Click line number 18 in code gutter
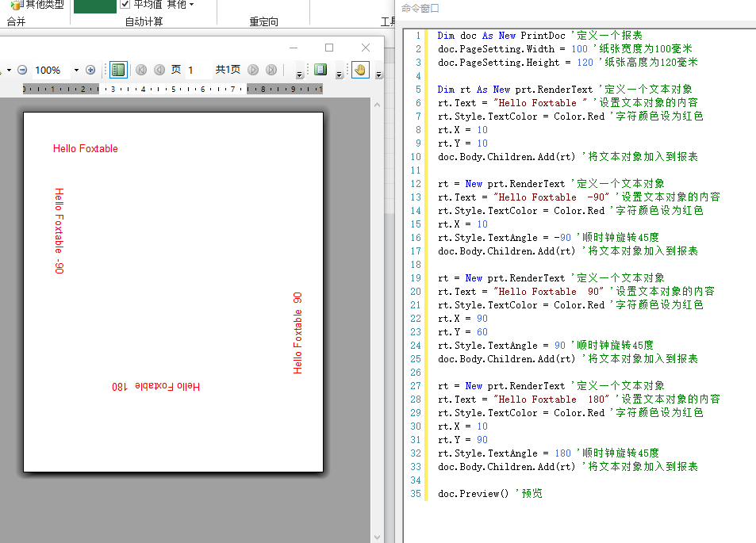 tap(416, 265)
